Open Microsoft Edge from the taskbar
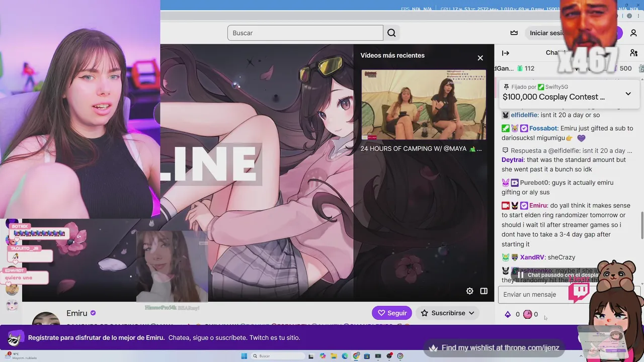Screen dimensions: 644x362 pos(345,356)
